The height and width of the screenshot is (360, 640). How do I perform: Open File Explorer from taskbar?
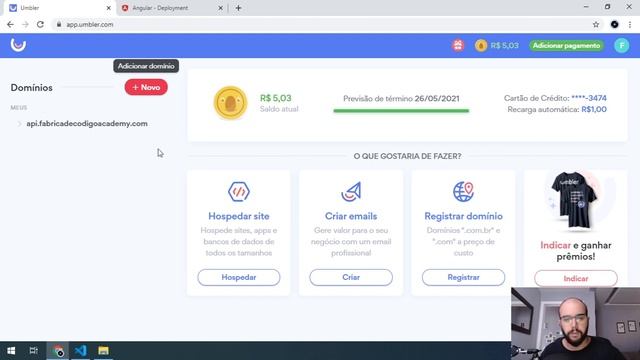point(103,351)
